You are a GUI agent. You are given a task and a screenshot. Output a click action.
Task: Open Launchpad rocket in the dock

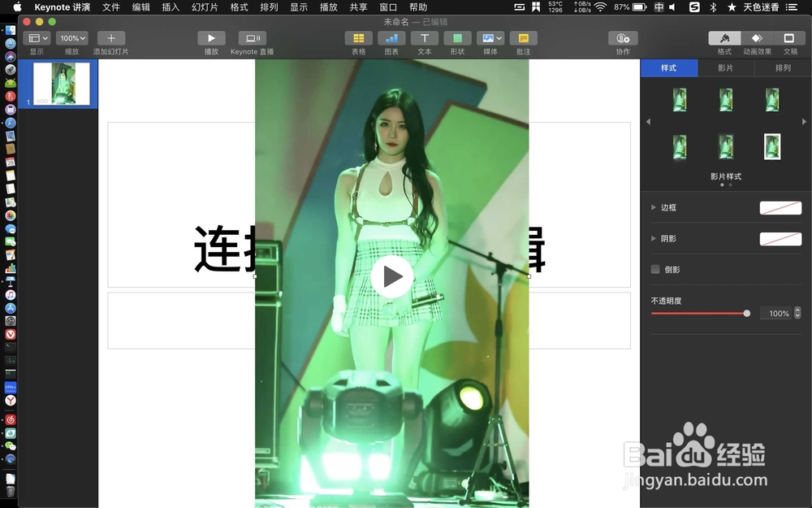11,69
